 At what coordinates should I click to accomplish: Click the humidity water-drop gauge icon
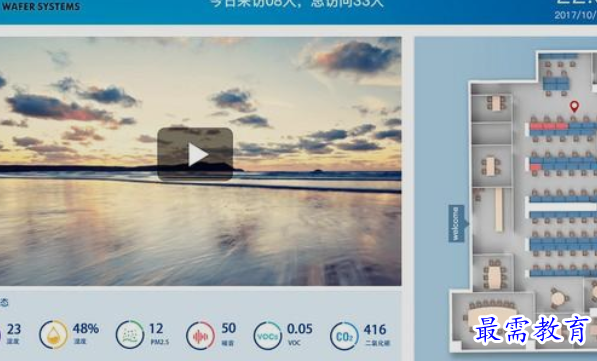point(54,335)
